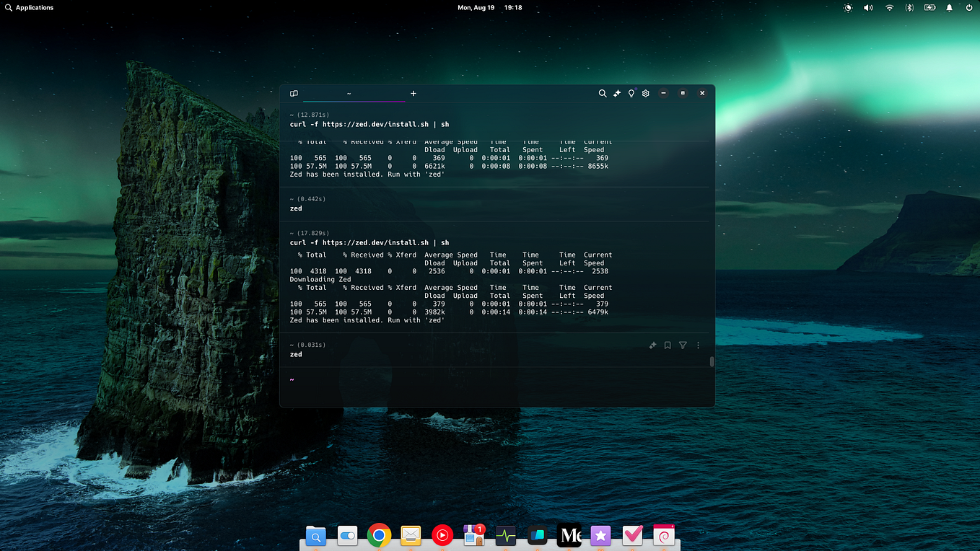Image resolution: width=980 pixels, height=551 pixels.
Task: Open the block's three-dot options menu
Action: tap(698, 345)
